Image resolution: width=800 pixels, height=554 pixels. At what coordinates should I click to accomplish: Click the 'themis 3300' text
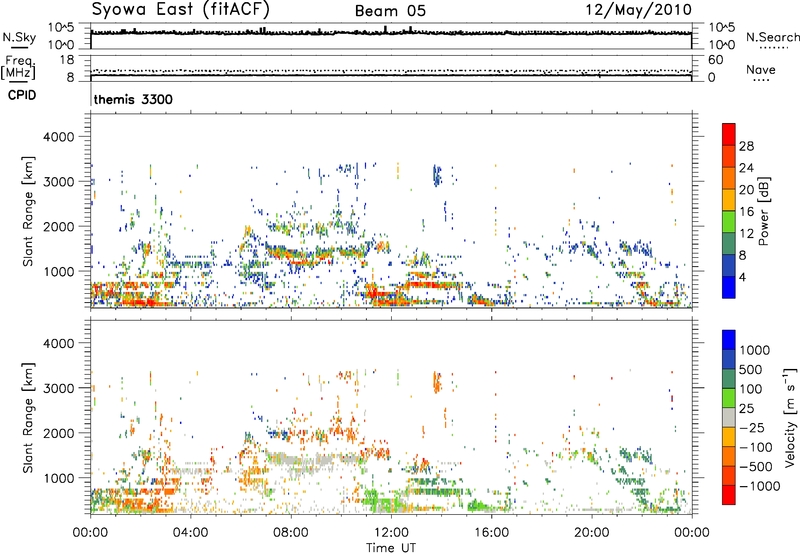(133, 99)
